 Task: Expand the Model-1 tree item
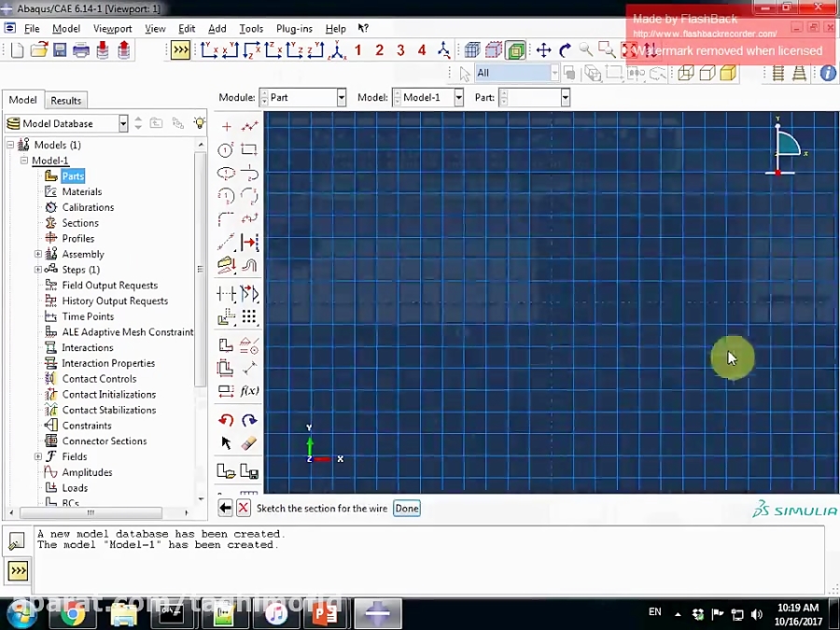(x=23, y=160)
